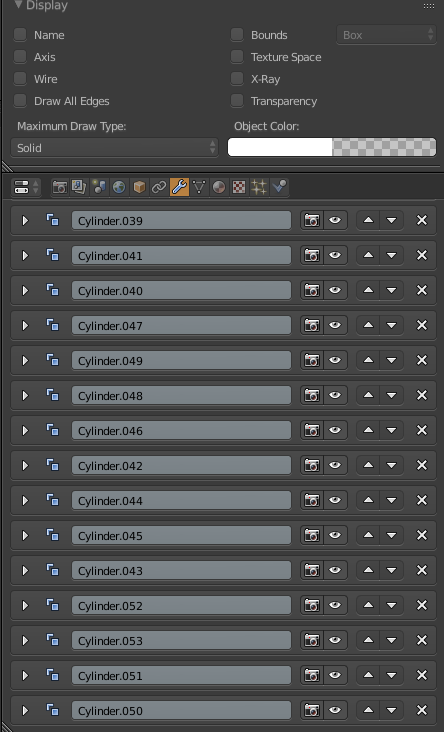Click boolean modifier icon of Cylinder.043
The width and height of the screenshot is (444, 732).
click(53, 570)
